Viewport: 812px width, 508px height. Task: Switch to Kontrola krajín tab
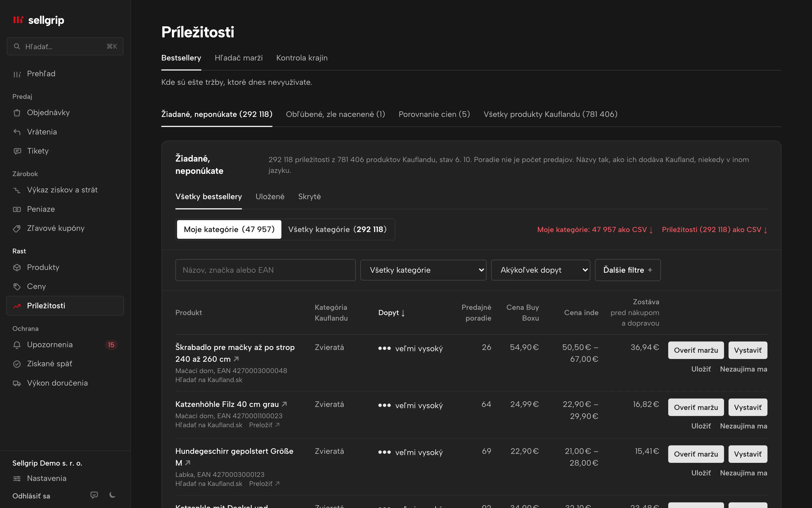tap(302, 58)
